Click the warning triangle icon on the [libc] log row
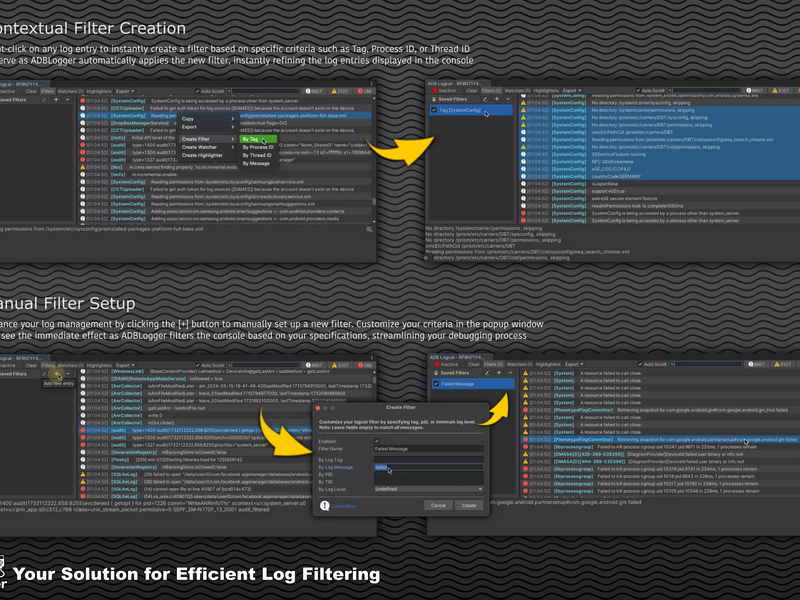Viewport: 800px width, 600px height. tap(83, 167)
